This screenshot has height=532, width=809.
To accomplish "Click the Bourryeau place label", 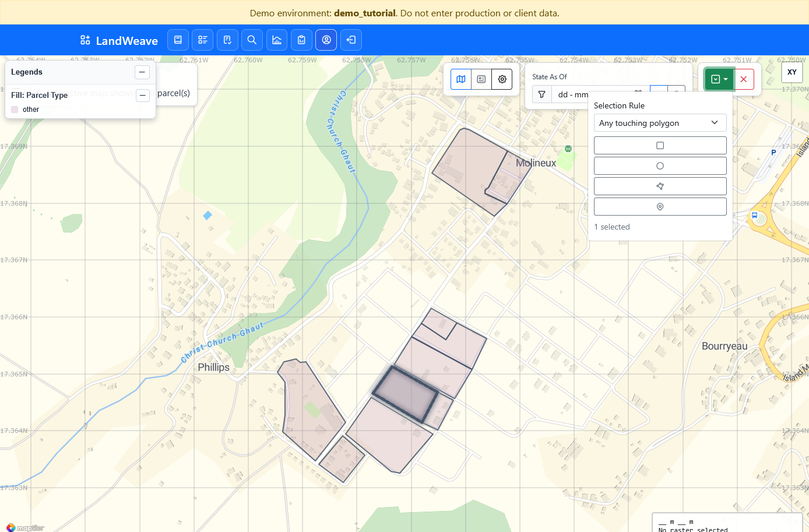I will pyautogui.click(x=724, y=346).
